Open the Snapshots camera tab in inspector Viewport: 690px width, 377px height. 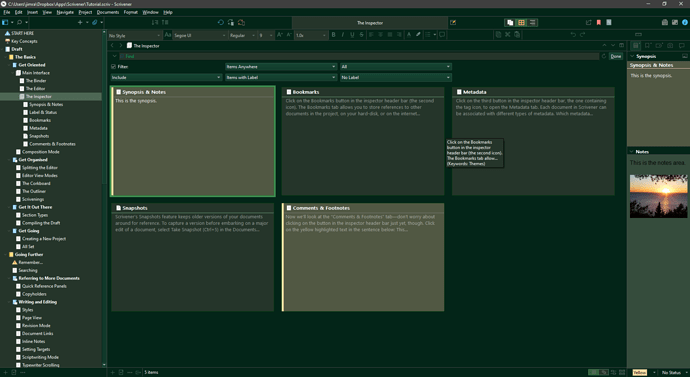[x=670, y=45]
